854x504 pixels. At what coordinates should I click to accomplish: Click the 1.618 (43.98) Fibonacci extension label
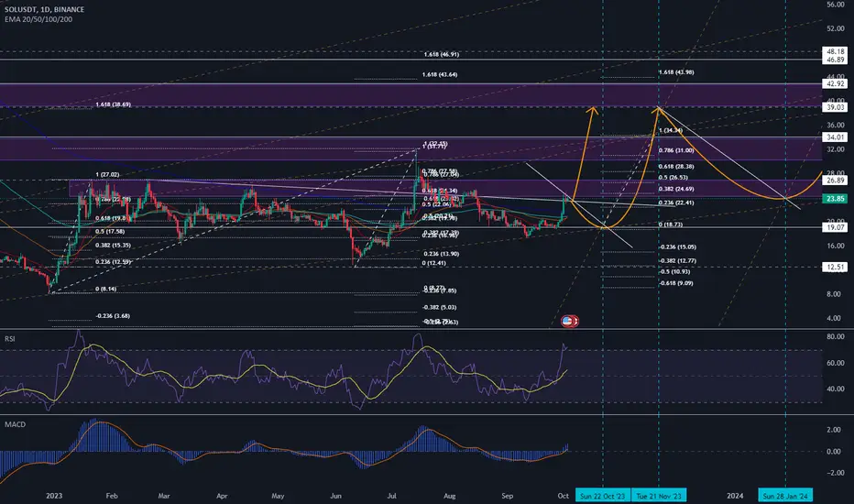tap(676, 71)
